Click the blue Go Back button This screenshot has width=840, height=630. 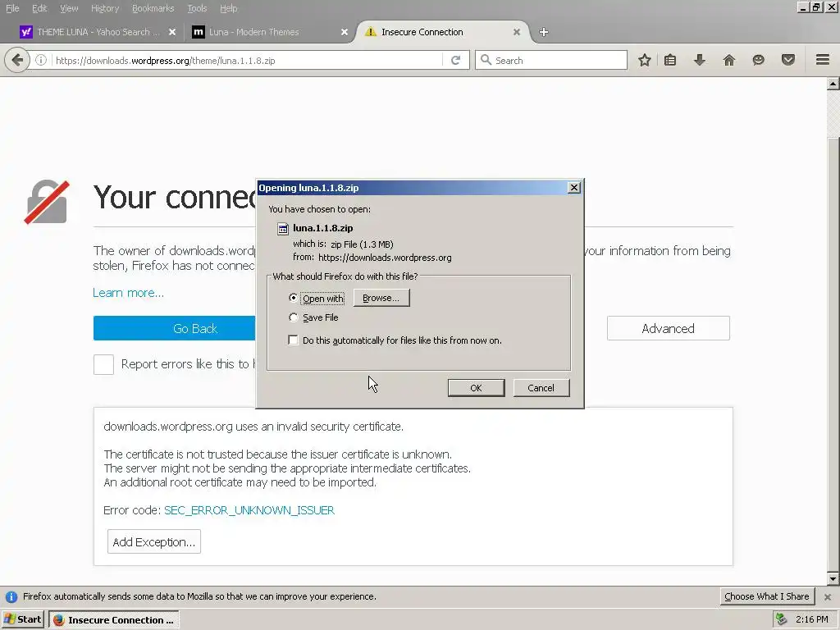175,328
